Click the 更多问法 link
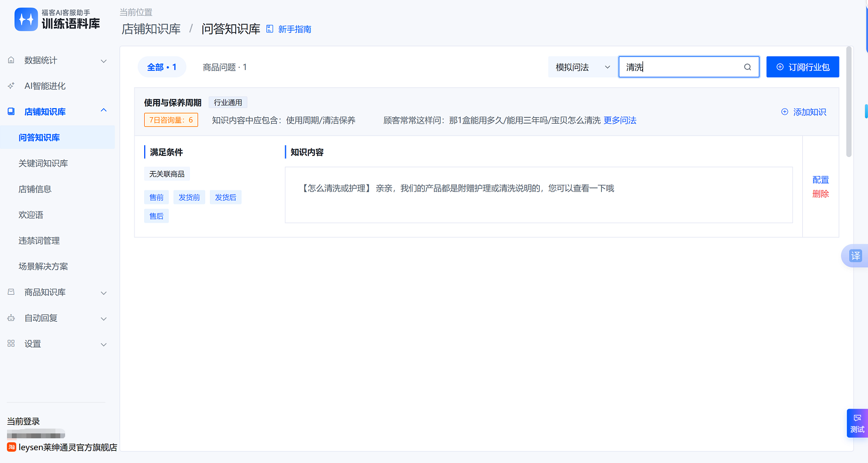This screenshot has width=868, height=463. click(620, 120)
